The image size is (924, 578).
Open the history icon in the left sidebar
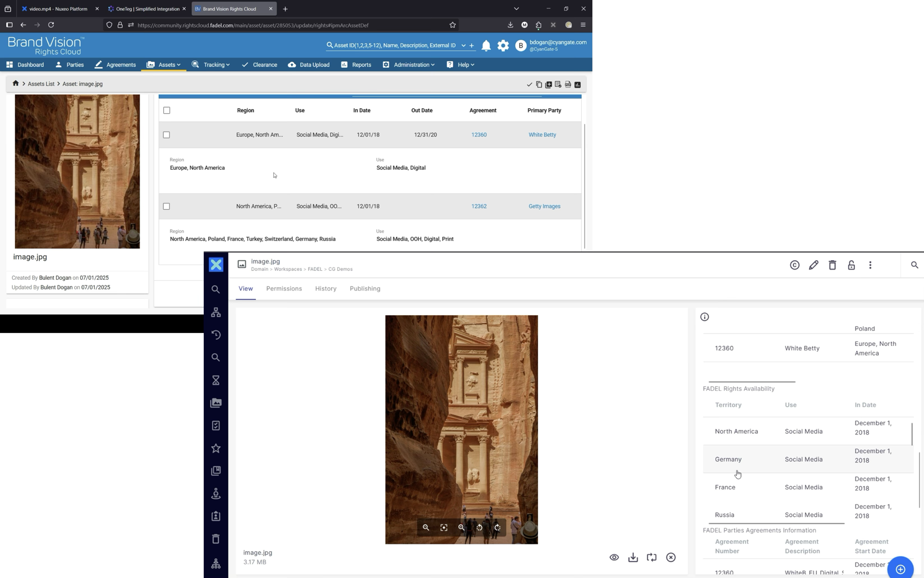(x=216, y=335)
